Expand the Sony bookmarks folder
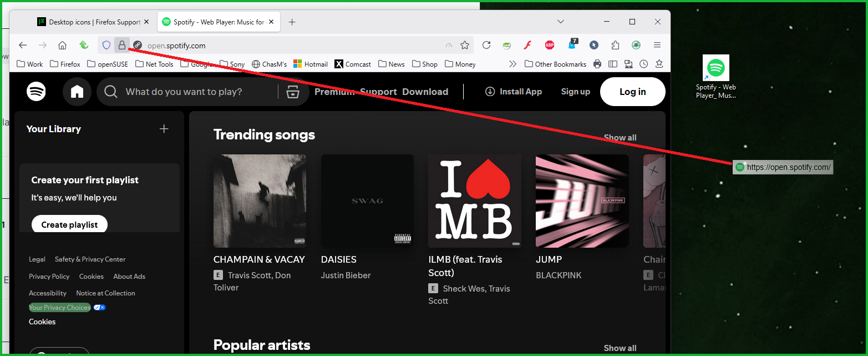868x356 pixels. 232,64
